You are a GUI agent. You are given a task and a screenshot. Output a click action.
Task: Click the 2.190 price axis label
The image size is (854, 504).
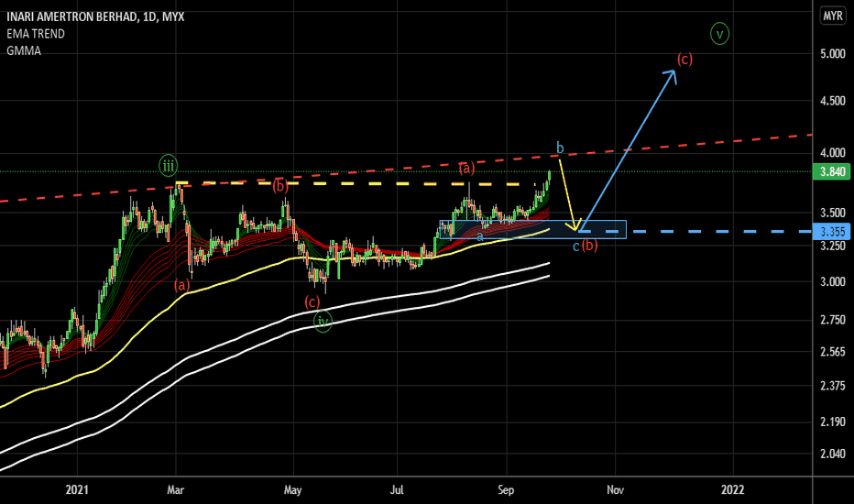(833, 422)
